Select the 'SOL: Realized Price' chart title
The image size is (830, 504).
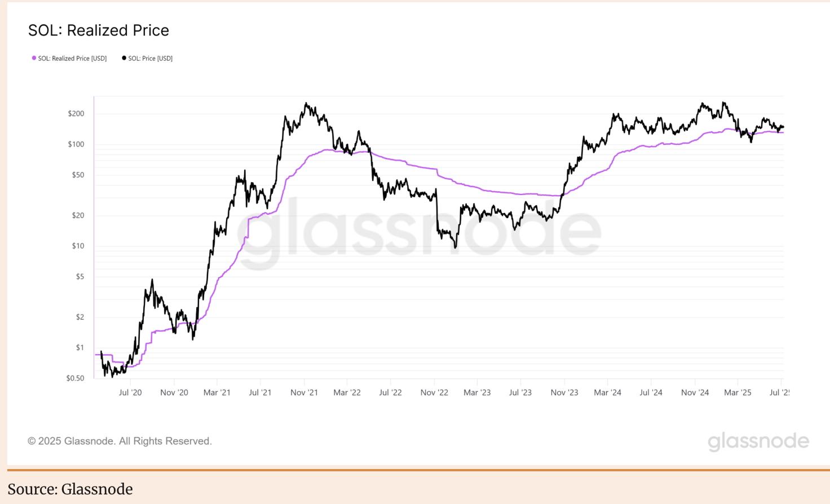point(99,30)
